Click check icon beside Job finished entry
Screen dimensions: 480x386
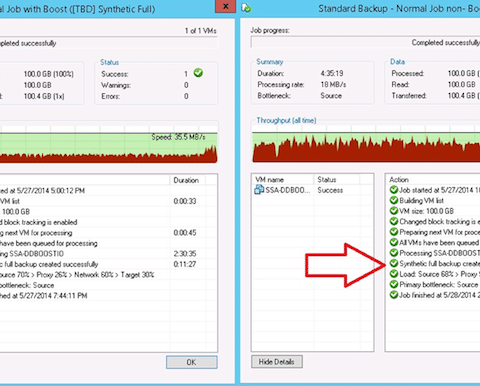394,295
